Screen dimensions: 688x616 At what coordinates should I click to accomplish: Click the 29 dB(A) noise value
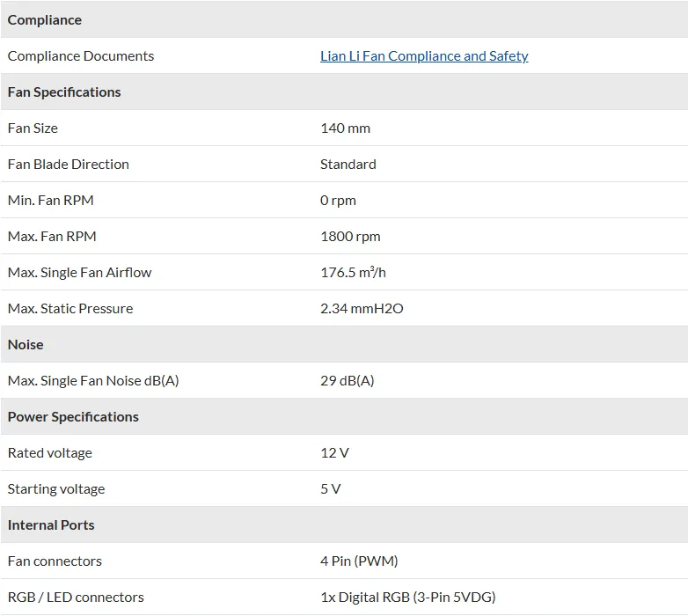pos(347,381)
